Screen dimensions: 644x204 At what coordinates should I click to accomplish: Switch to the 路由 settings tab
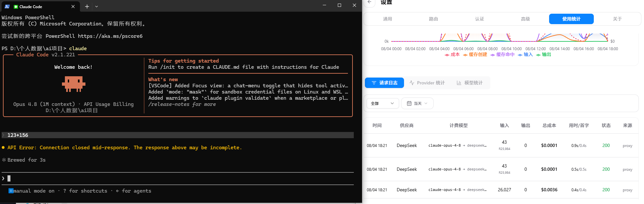point(433,19)
